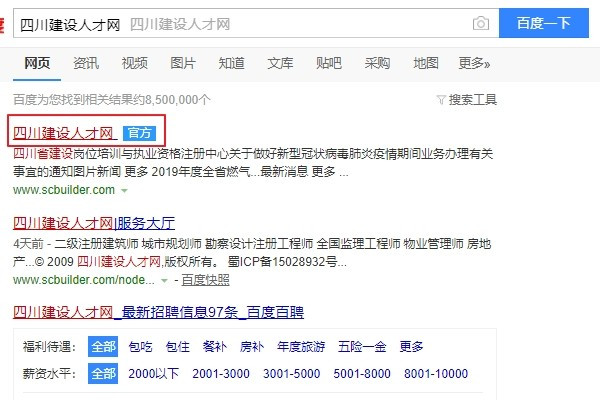Click the camera image search icon

481,23
